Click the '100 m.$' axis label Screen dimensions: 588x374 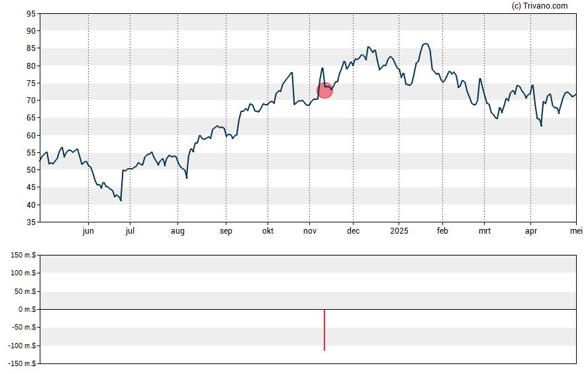pyautogui.click(x=23, y=273)
